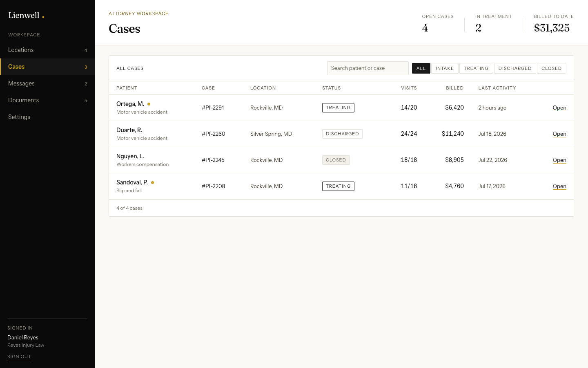Select patient name Nguyen, L.

130,156
